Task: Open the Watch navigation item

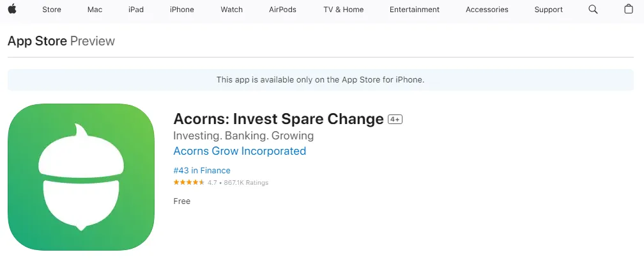Action: tap(232, 10)
